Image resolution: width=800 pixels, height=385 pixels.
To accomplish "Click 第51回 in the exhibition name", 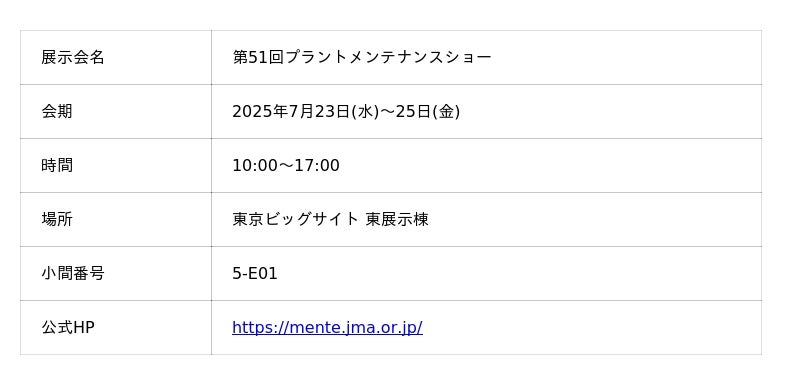I will (258, 57).
